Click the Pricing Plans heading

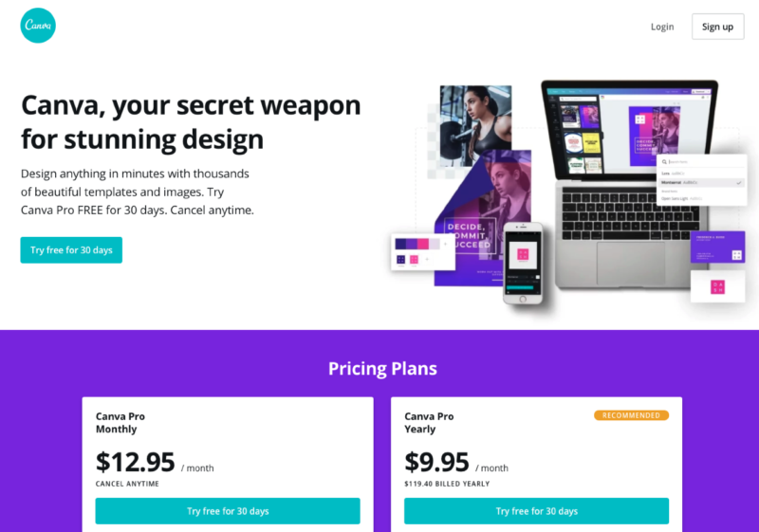(x=382, y=369)
